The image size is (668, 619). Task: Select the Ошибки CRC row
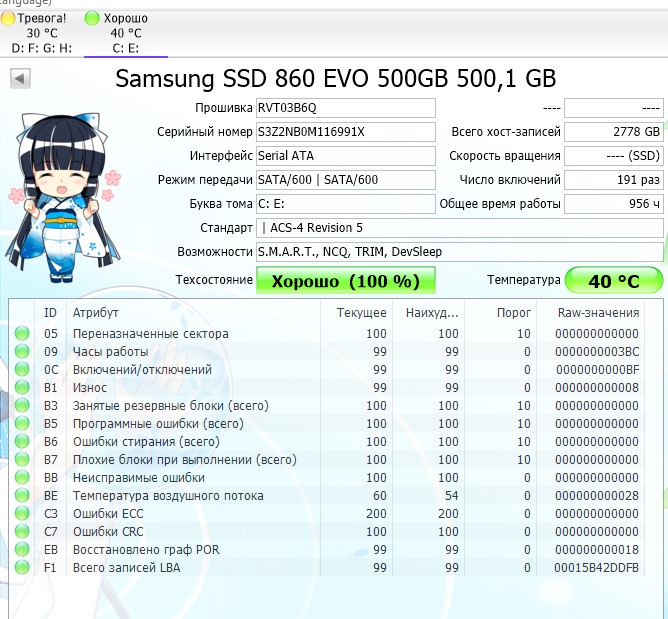(x=327, y=532)
